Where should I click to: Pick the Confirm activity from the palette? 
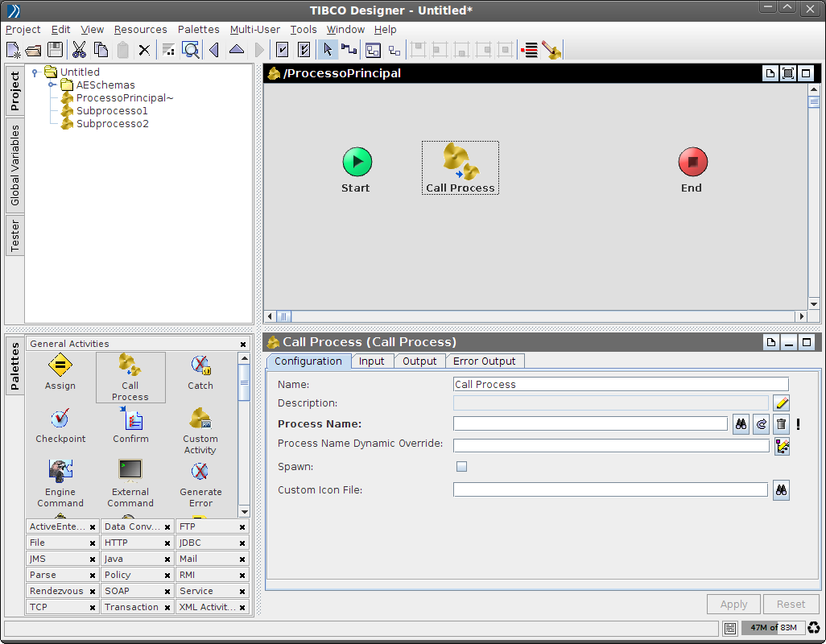coord(130,426)
